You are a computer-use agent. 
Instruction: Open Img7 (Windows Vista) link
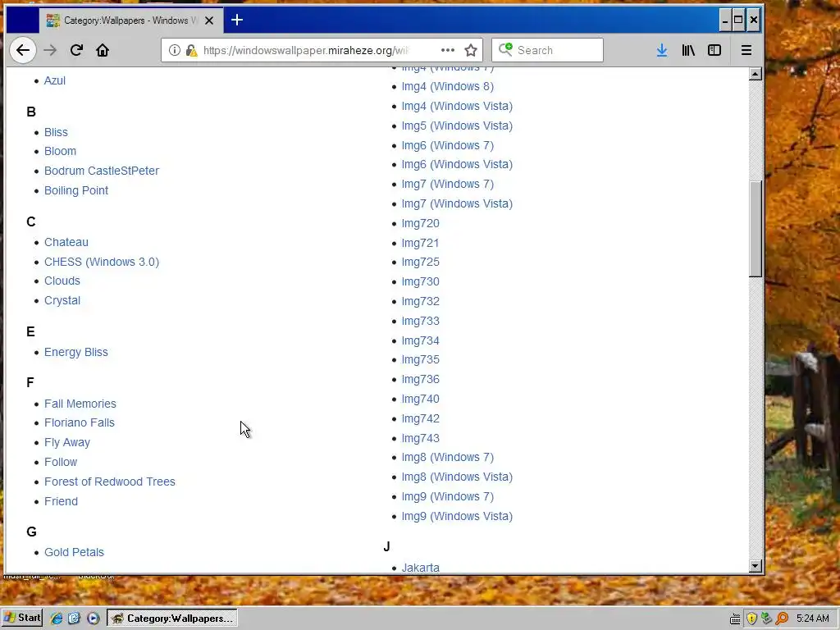pos(457,204)
